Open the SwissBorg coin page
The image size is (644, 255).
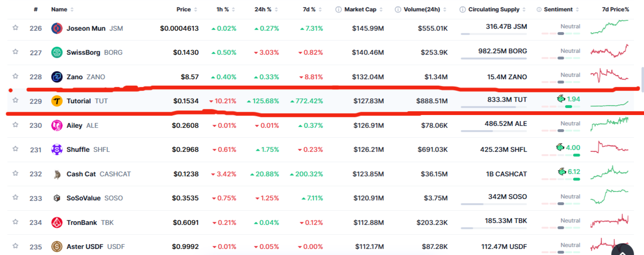(83, 52)
